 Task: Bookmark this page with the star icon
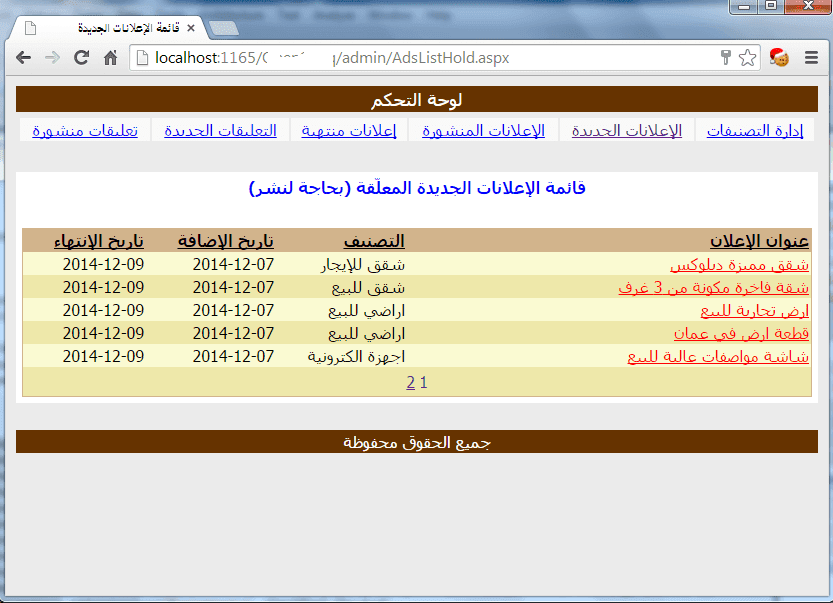[x=747, y=57]
